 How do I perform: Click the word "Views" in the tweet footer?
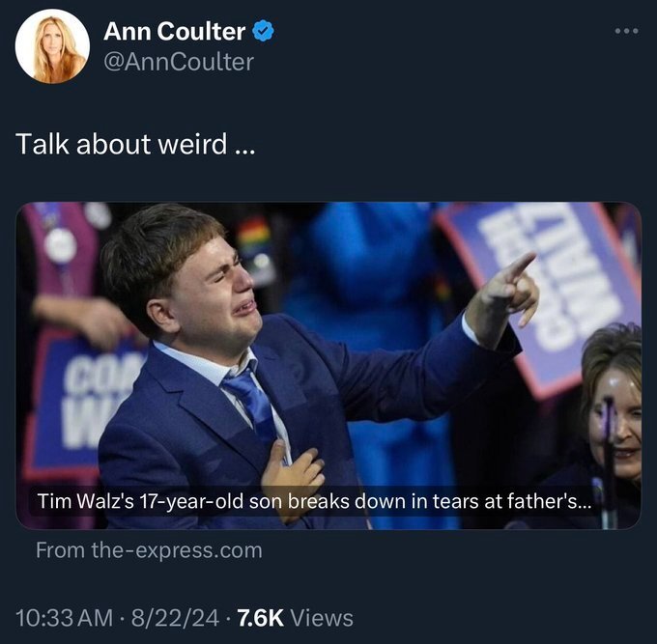322,618
